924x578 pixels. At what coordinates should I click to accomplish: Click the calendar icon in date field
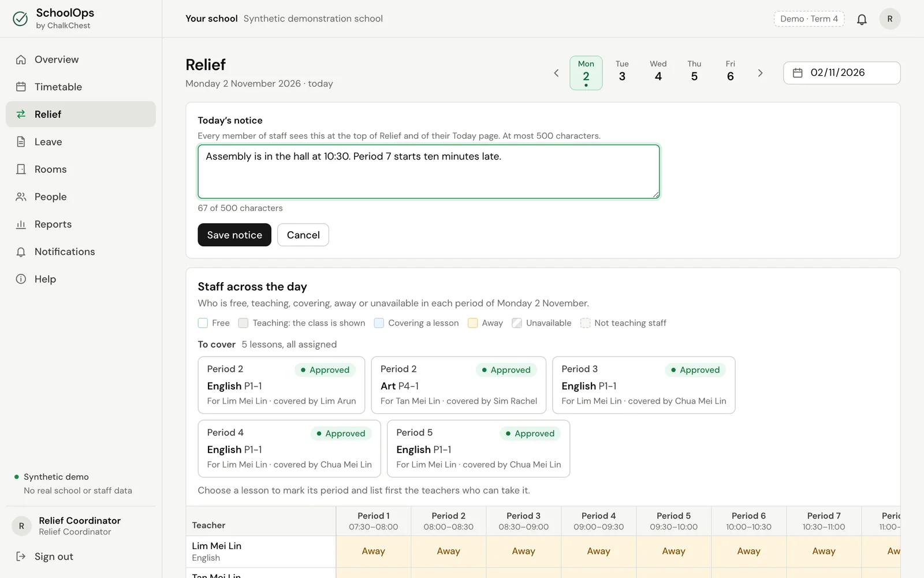click(798, 73)
